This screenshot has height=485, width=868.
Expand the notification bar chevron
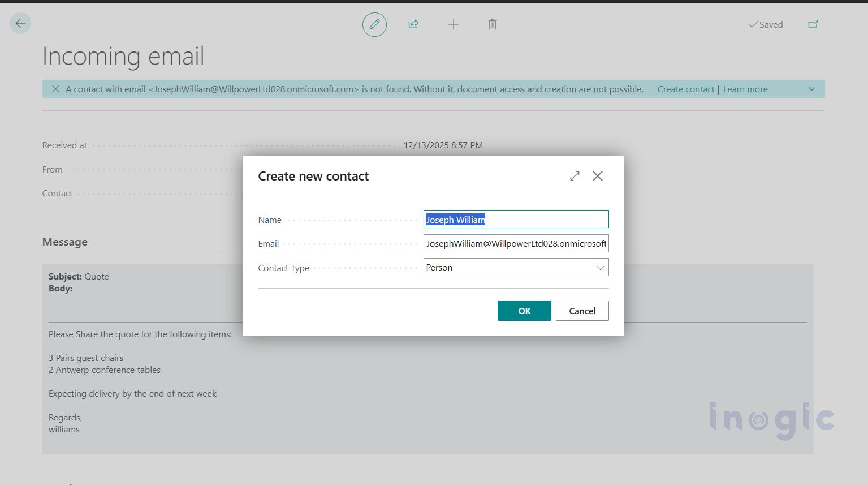pos(811,89)
